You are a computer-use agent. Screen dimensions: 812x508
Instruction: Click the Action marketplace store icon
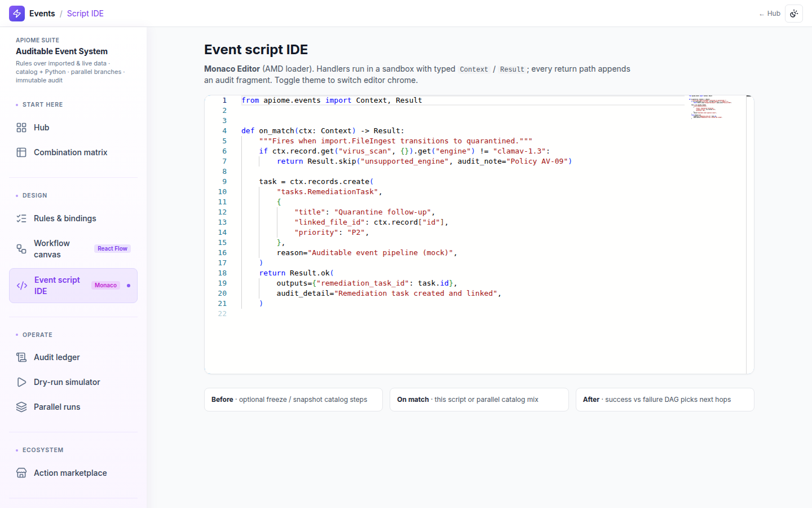pos(21,473)
